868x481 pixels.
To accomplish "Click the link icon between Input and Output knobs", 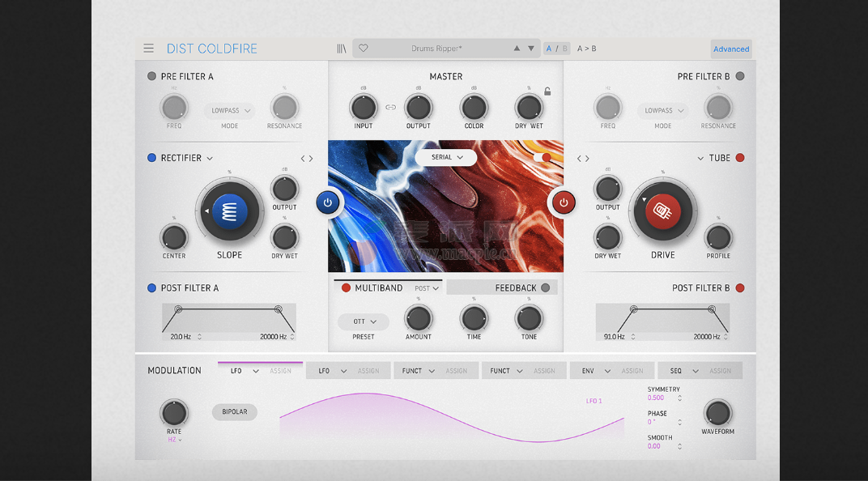I will [x=390, y=105].
